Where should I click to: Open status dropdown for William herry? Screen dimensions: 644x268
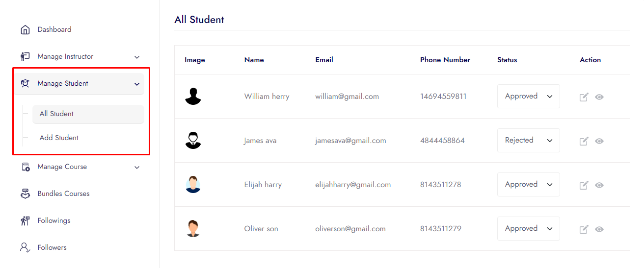[x=528, y=97]
